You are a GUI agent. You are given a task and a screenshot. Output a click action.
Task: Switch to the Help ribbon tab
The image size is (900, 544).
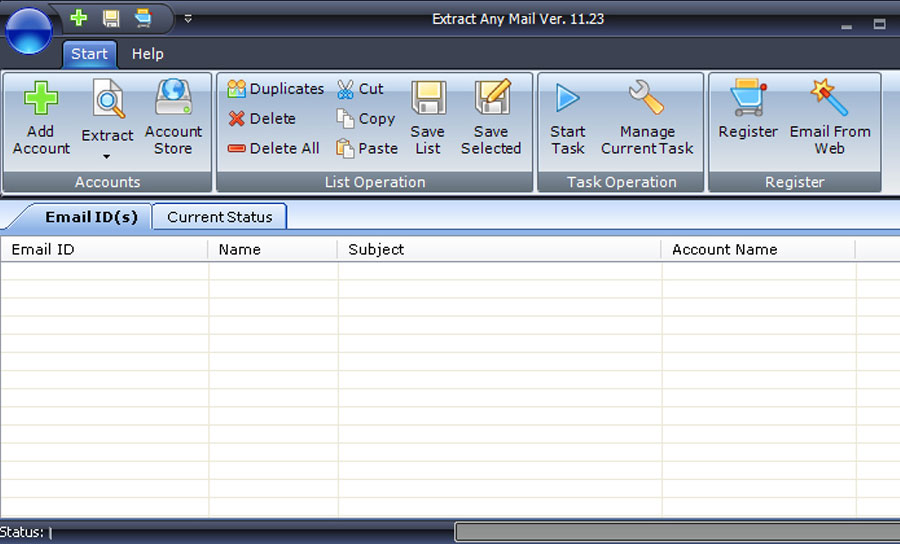coord(147,54)
